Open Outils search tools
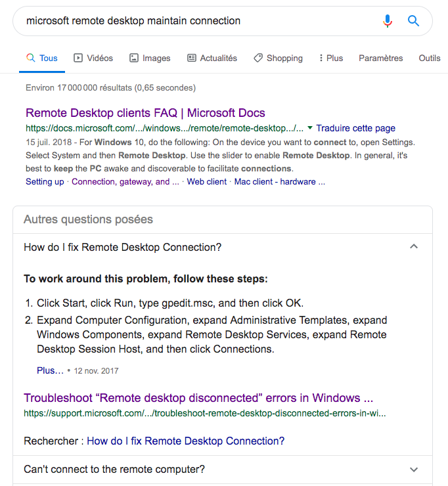 point(430,58)
